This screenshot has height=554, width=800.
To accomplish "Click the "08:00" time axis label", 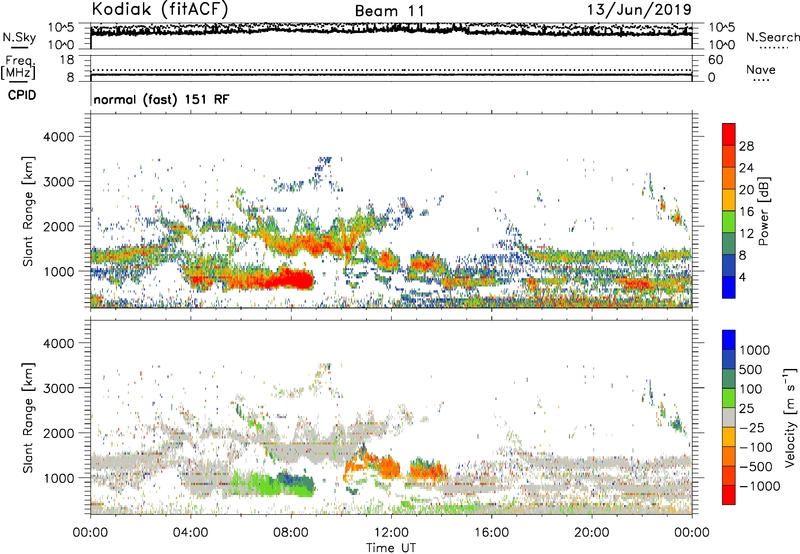I will [291, 533].
